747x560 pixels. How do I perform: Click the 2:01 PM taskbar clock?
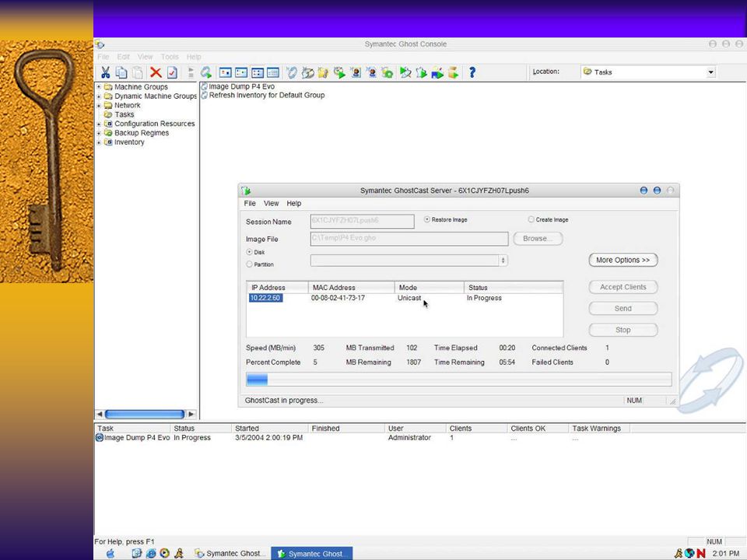pyautogui.click(x=725, y=553)
